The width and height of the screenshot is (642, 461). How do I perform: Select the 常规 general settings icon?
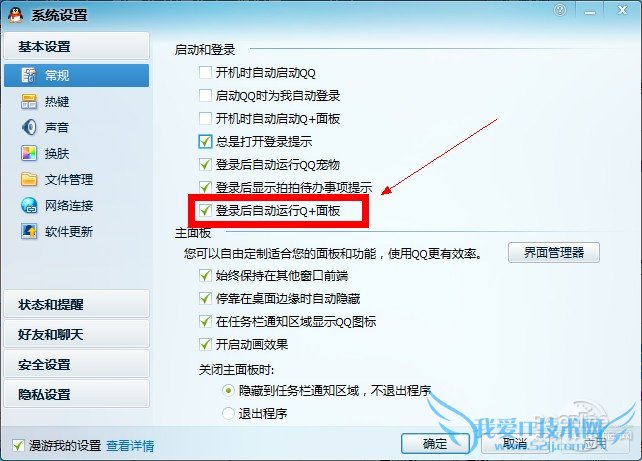coord(29,75)
